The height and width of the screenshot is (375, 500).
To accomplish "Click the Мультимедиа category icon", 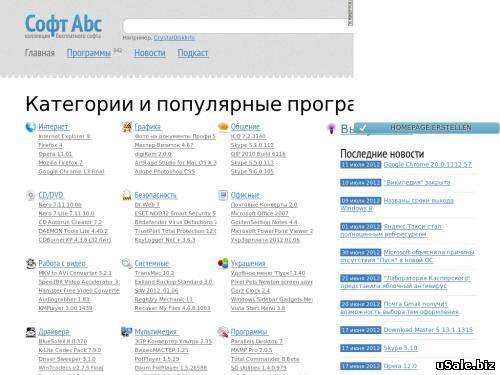I will [127, 332].
